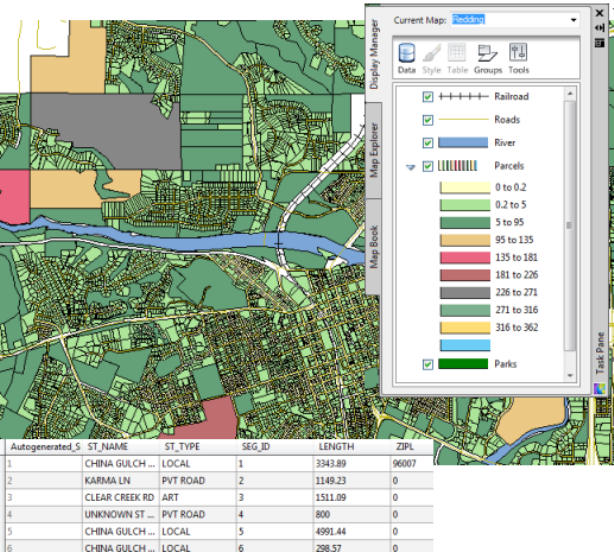Switch to the Map Book tab

[x=375, y=246]
